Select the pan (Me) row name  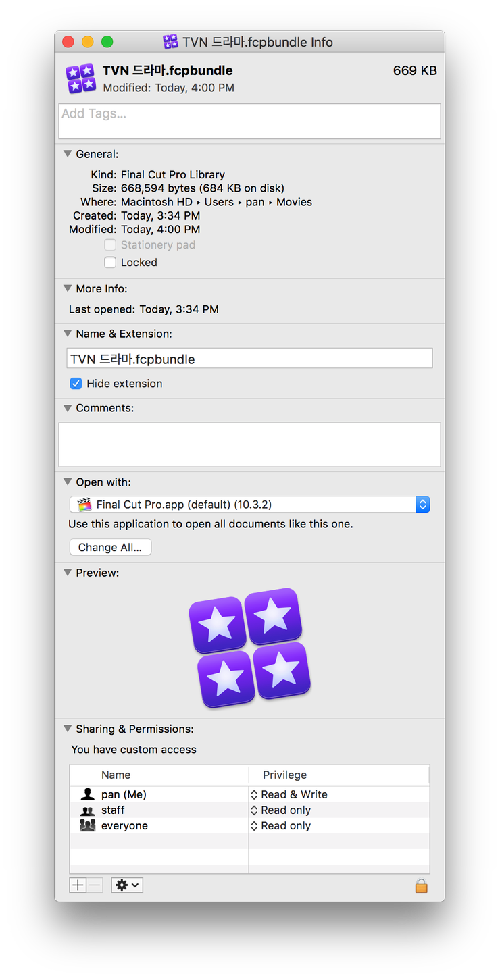point(124,794)
